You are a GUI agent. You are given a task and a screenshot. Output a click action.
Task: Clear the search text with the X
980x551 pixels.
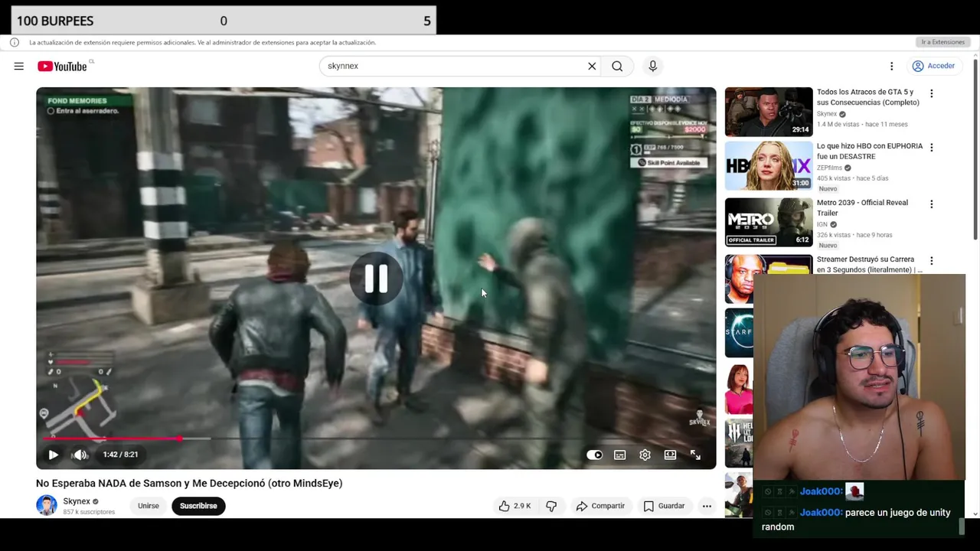click(592, 66)
